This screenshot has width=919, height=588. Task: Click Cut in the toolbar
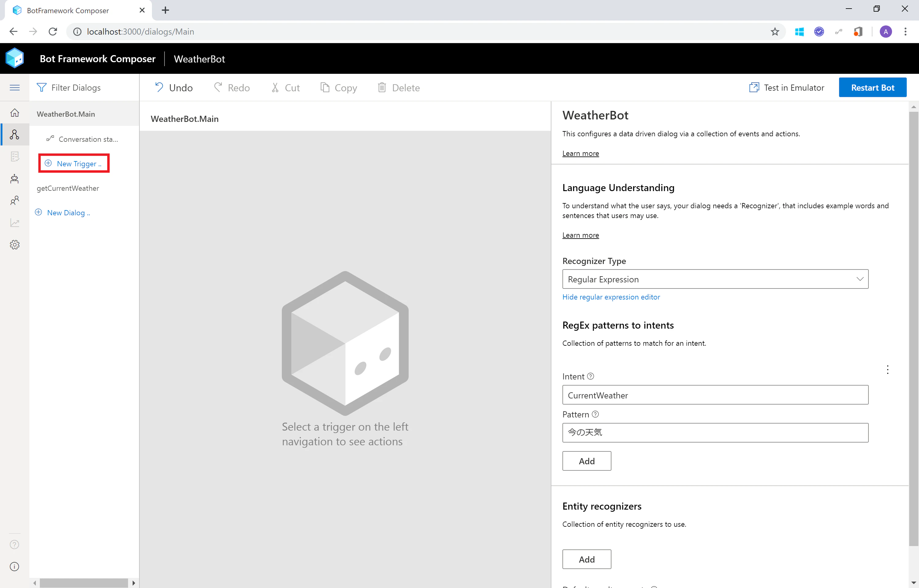pyautogui.click(x=285, y=88)
